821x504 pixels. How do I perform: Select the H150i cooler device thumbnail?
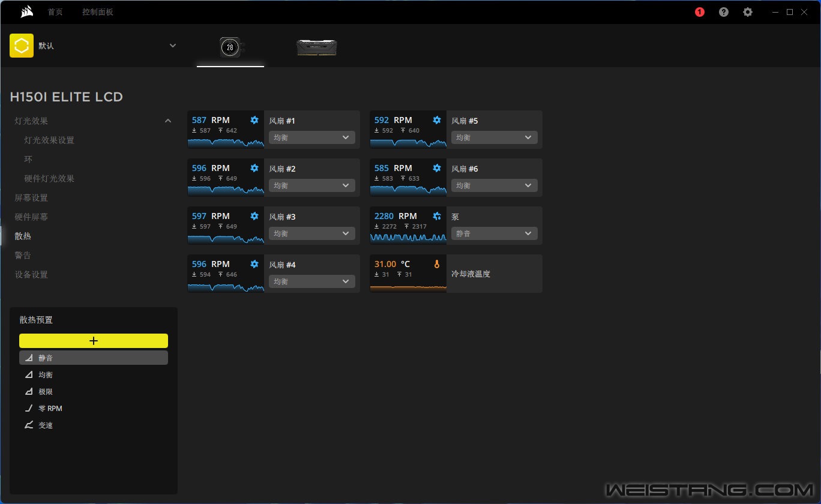(230, 47)
